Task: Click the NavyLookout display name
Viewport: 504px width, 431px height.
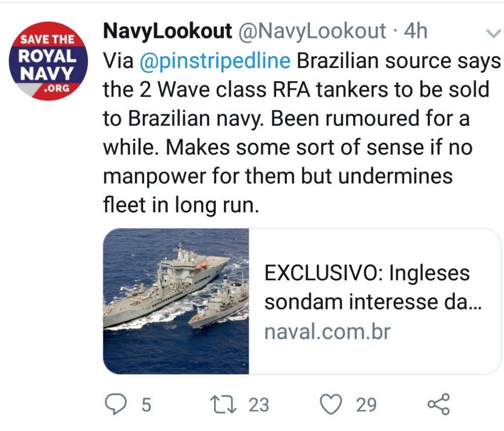Action: [167, 31]
